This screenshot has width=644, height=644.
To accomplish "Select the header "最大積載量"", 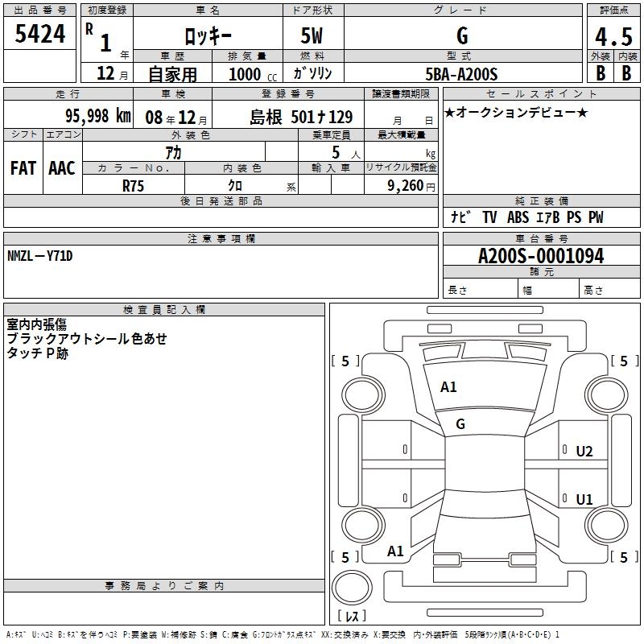I will pos(401,134).
